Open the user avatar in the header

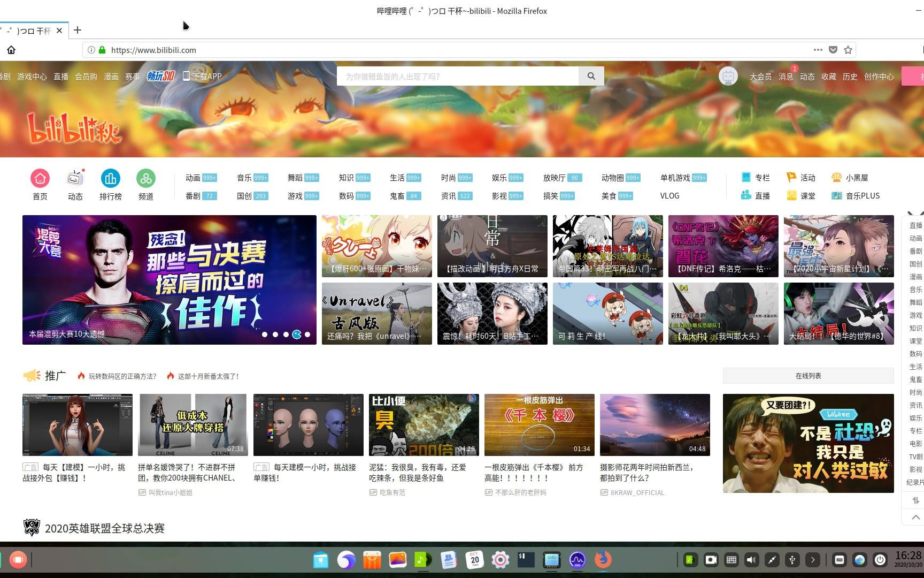pos(728,76)
